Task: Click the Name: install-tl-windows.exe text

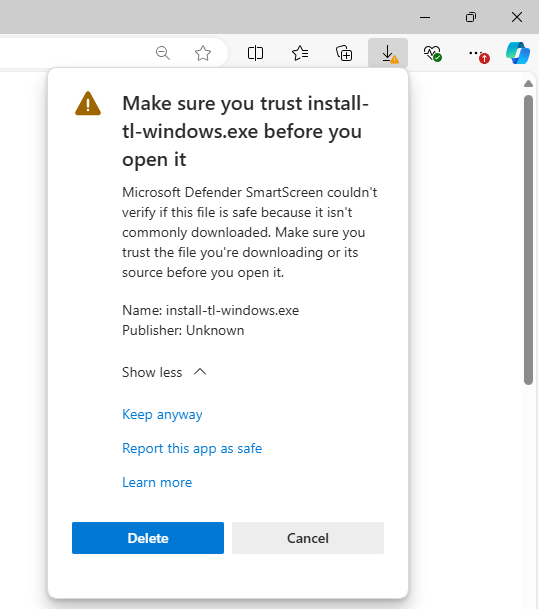Action: tap(210, 310)
